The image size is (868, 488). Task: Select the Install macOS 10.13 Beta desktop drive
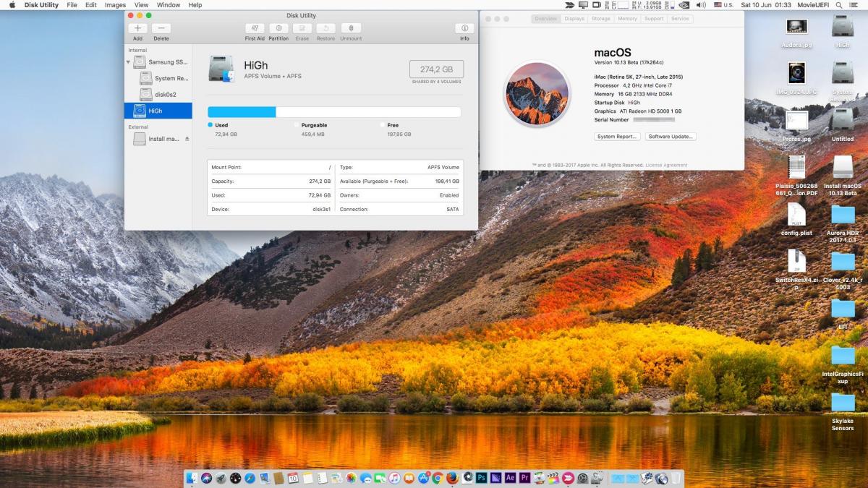(843, 176)
